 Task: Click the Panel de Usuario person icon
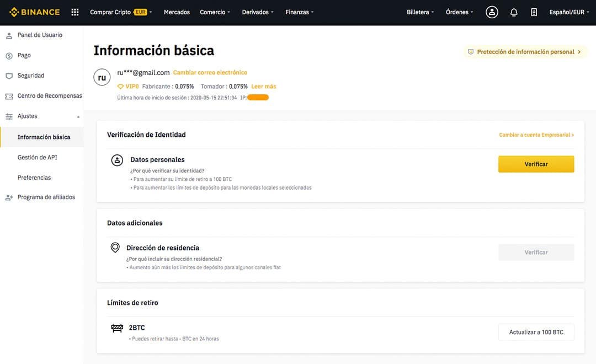tap(9, 36)
